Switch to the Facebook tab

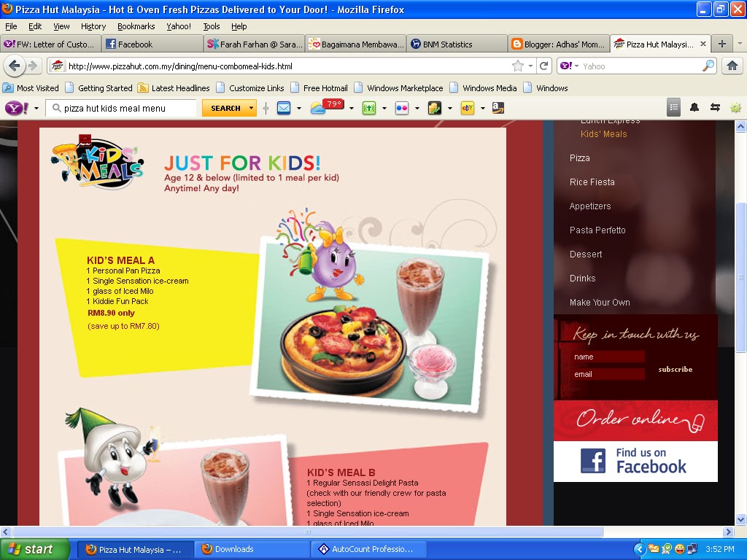coord(152,44)
